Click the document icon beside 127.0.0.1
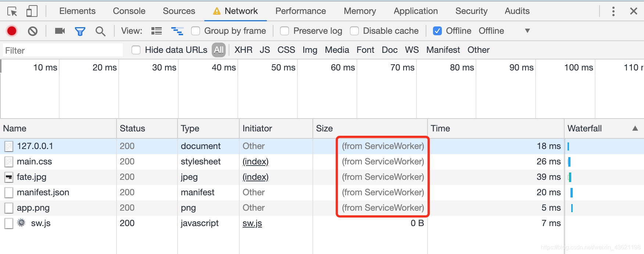This screenshot has width=644, height=254. [9, 146]
